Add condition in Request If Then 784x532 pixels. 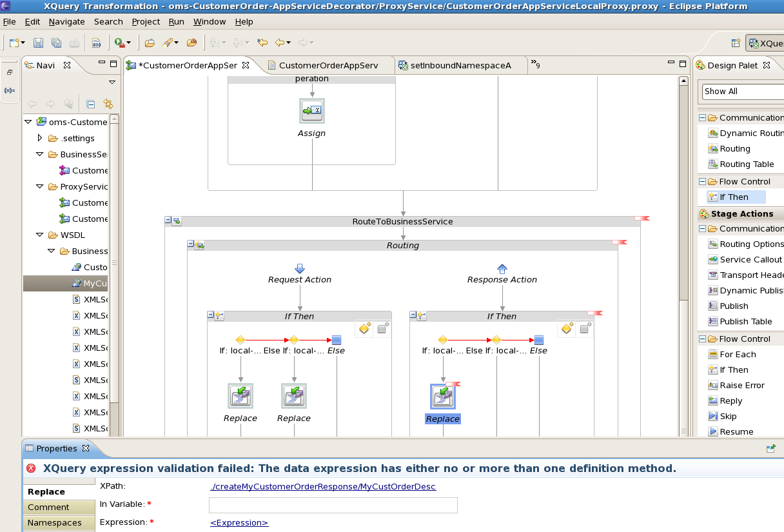(364, 329)
